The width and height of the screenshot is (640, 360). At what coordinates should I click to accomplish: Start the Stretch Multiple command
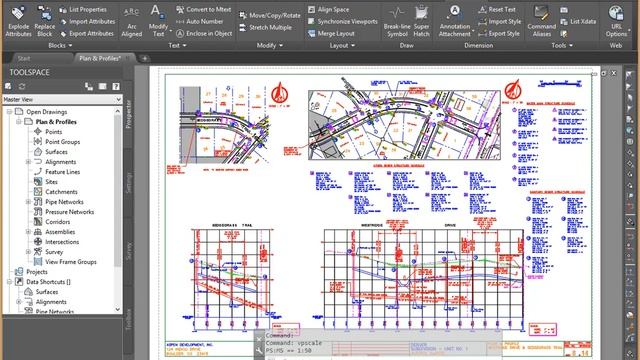point(265,28)
